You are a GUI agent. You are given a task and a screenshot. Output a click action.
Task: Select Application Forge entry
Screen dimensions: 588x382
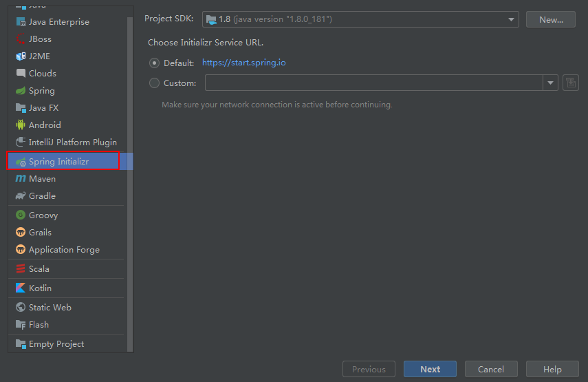pyautogui.click(x=67, y=250)
